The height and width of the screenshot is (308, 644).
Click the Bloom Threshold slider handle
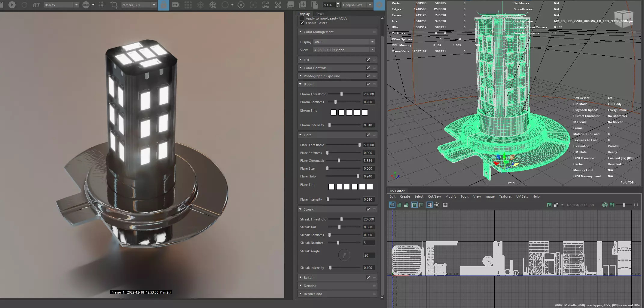tap(341, 94)
